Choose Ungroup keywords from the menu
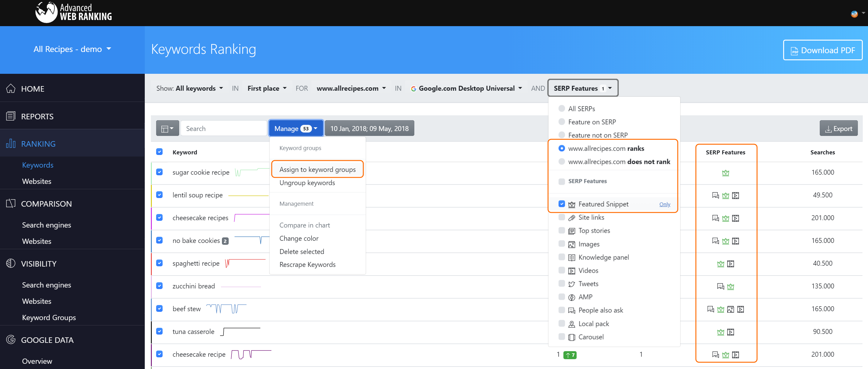The width and height of the screenshot is (868, 369). pos(307,183)
